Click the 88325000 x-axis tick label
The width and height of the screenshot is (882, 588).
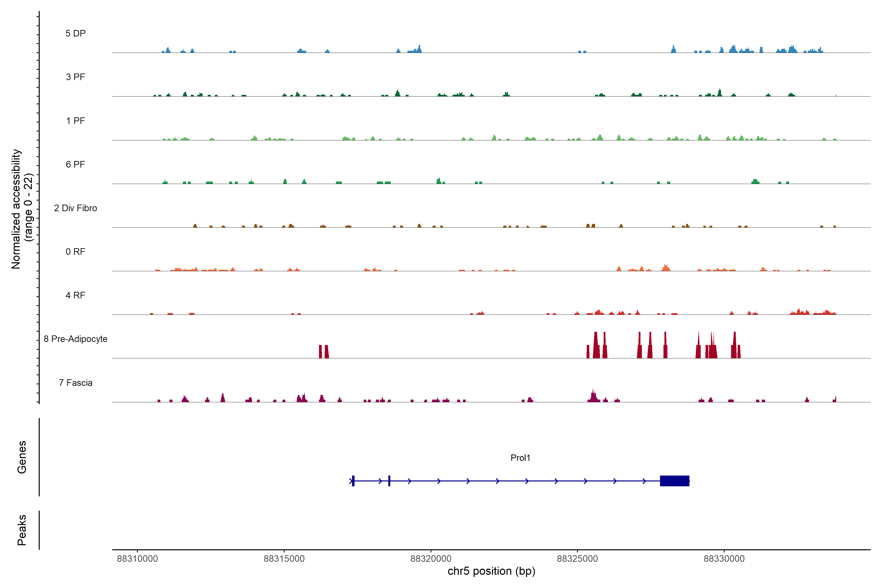pos(577,558)
